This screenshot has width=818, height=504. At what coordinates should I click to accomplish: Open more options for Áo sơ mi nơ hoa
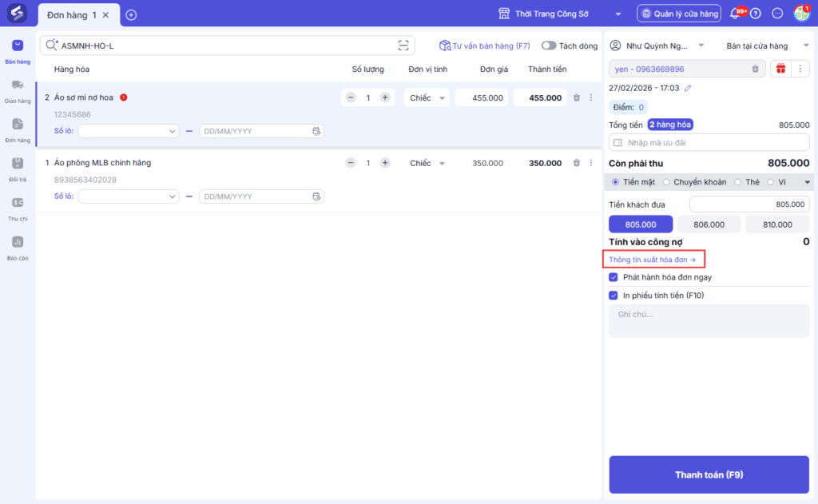[591, 97]
